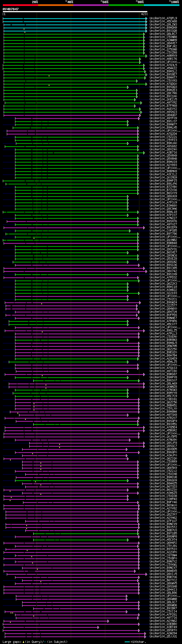Select the UniRef100_A9TYM2 label

pyautogui.click(x=163, y=102)
